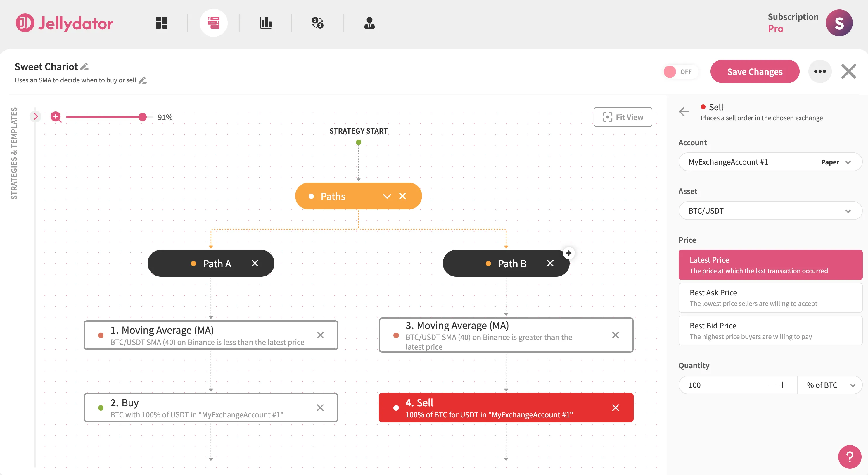The image size is (868, 475).
Task: Open the three-dot options menu
Action: point(820,71)
